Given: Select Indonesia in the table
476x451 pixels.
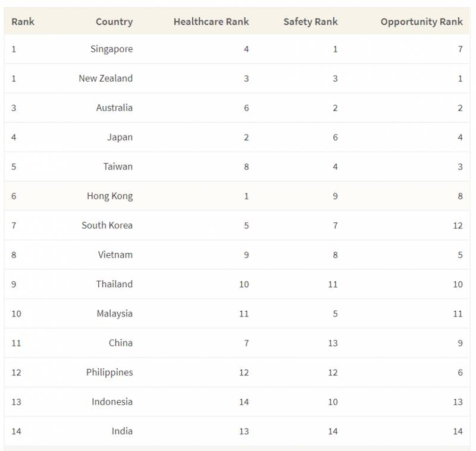Looking at the screenshot, I should (112, 402).
